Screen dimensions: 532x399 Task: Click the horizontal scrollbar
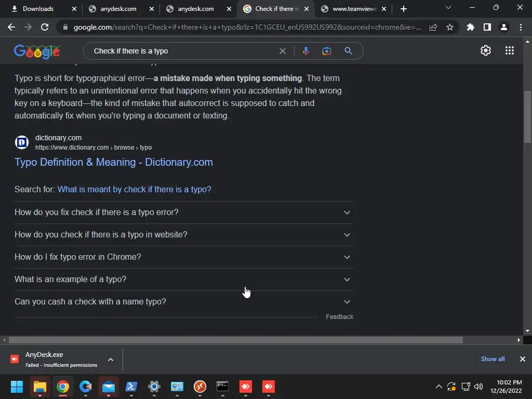236,340
